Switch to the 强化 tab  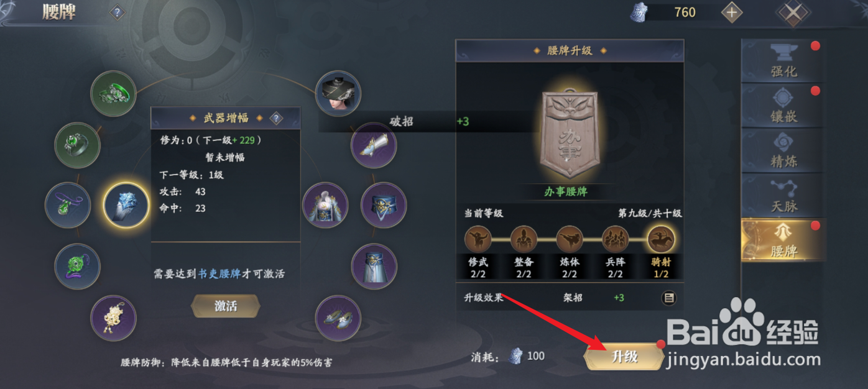[783, 61]
